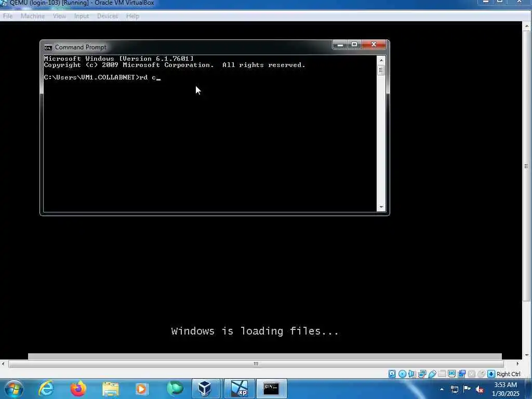
Task: Click the Command Prompt scrollbar down arrow
Action: pos(381,207)
